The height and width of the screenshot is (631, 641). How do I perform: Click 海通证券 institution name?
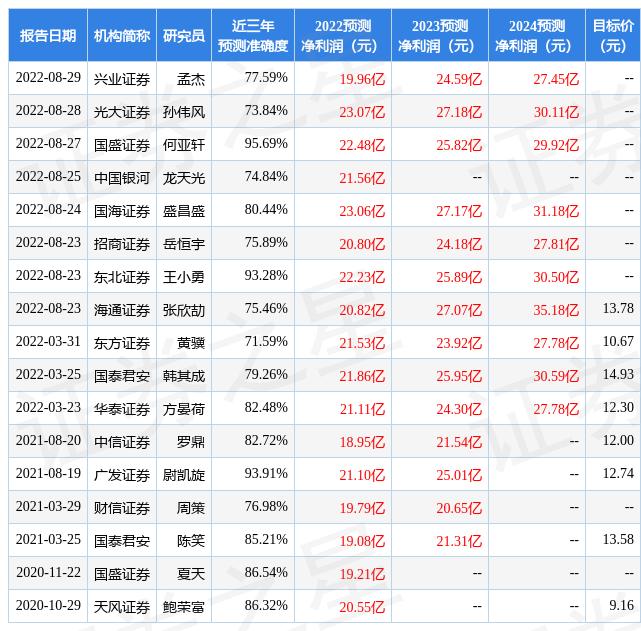click(121, 310)
